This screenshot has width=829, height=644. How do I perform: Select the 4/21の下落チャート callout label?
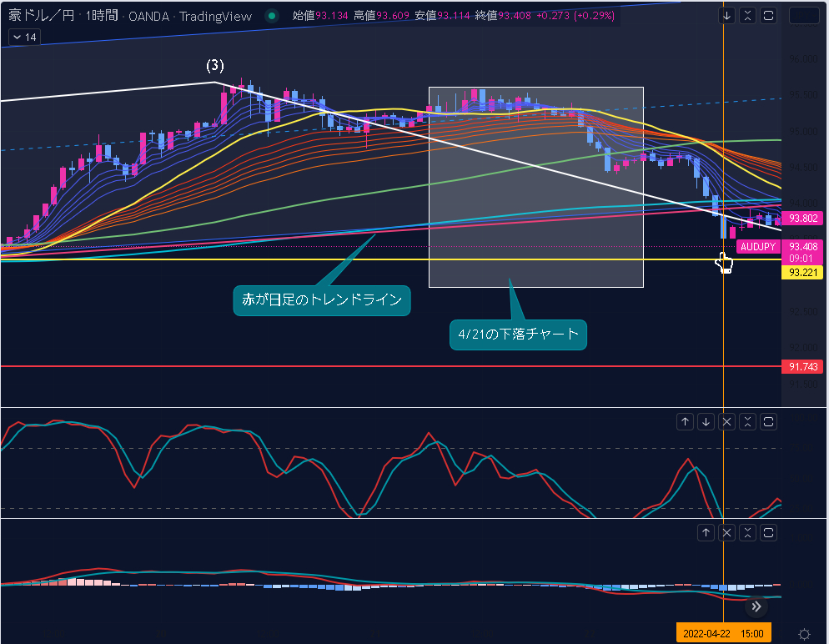(x=518, y=335)
